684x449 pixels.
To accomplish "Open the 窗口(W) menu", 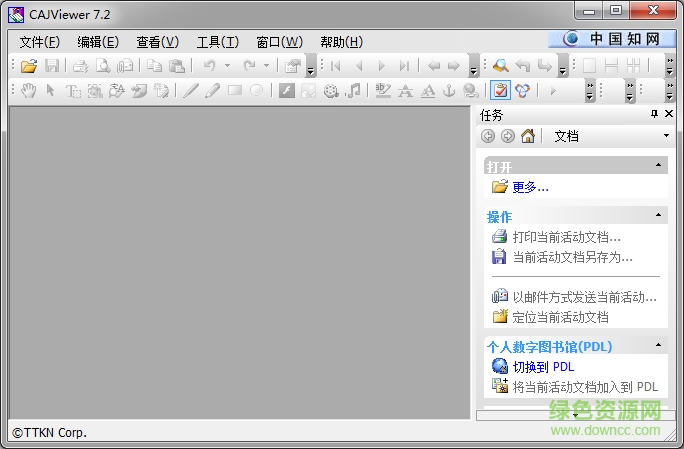I will [x=279, y=42].
